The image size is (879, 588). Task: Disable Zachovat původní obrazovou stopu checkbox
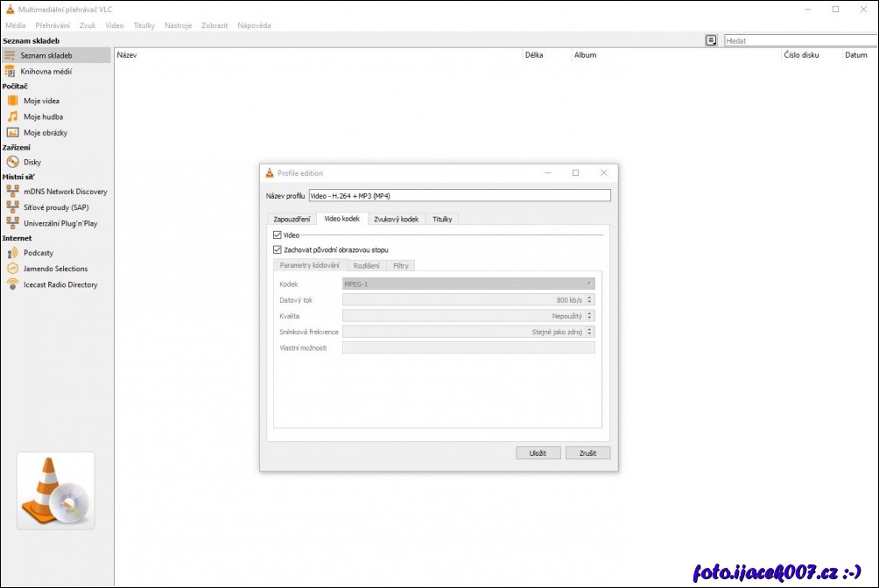(278, 249)
